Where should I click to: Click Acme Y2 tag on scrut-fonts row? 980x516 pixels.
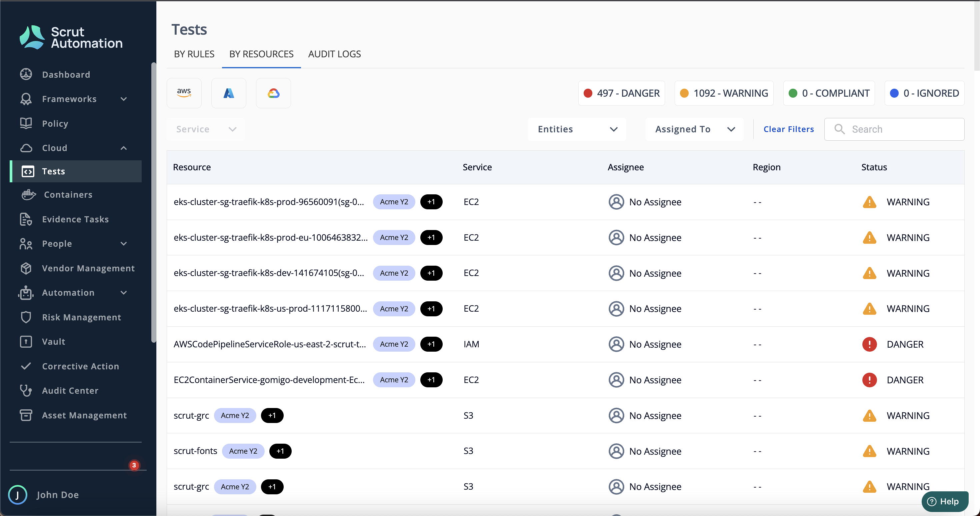tap(243, 451)
